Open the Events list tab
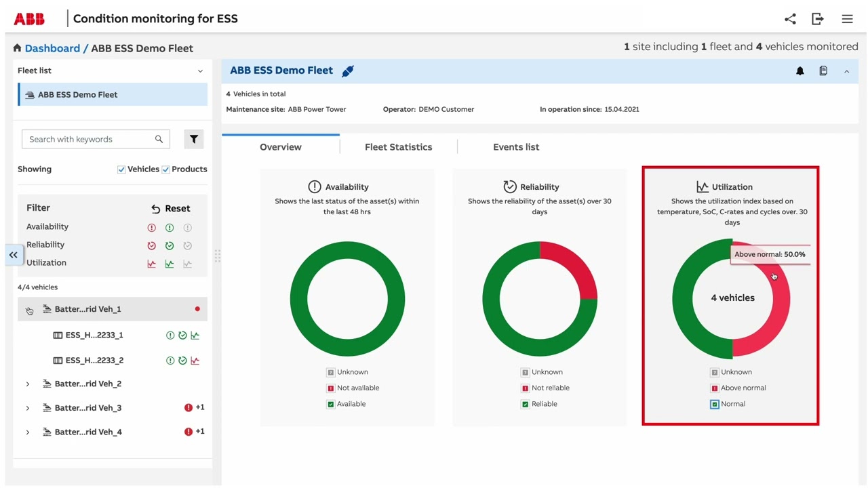Viewport: 868px width, 488px height. click(516, 147)
